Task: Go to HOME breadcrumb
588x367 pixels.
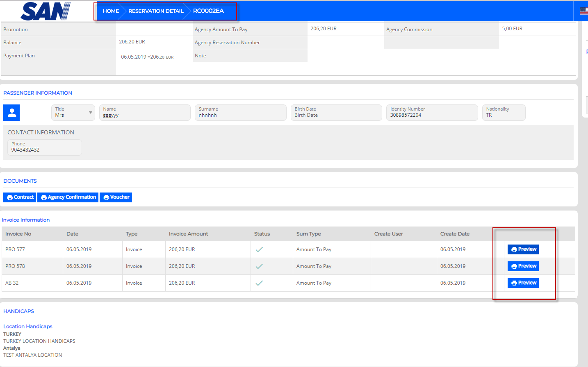Action: [111, 11]
